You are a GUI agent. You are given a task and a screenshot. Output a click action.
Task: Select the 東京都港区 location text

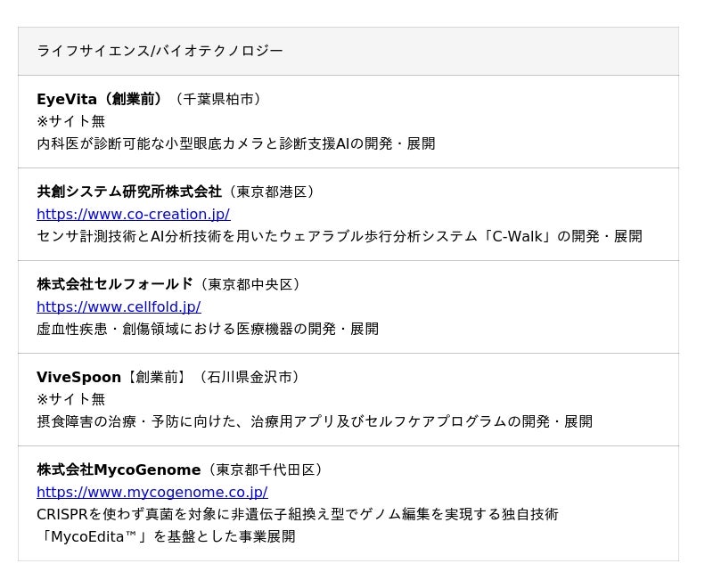click(x=272, y=192)
